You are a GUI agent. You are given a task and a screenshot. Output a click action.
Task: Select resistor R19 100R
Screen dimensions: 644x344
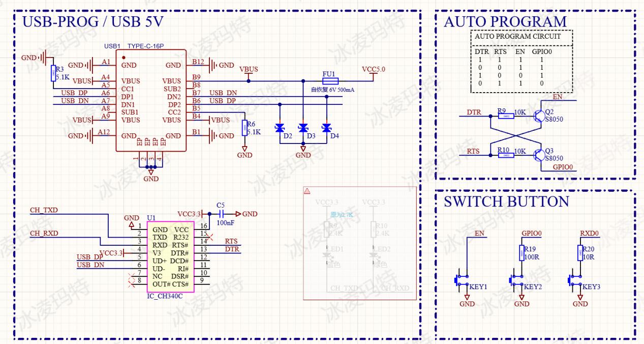click(x=522, y=253)
